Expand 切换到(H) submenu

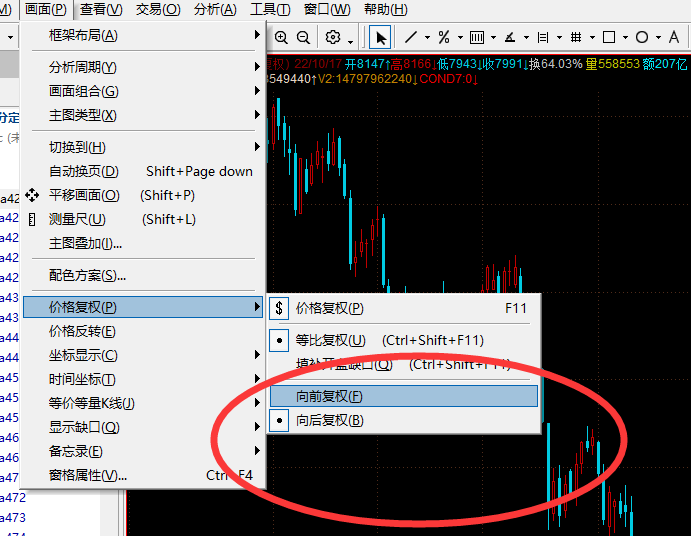(x=143, y=147)
